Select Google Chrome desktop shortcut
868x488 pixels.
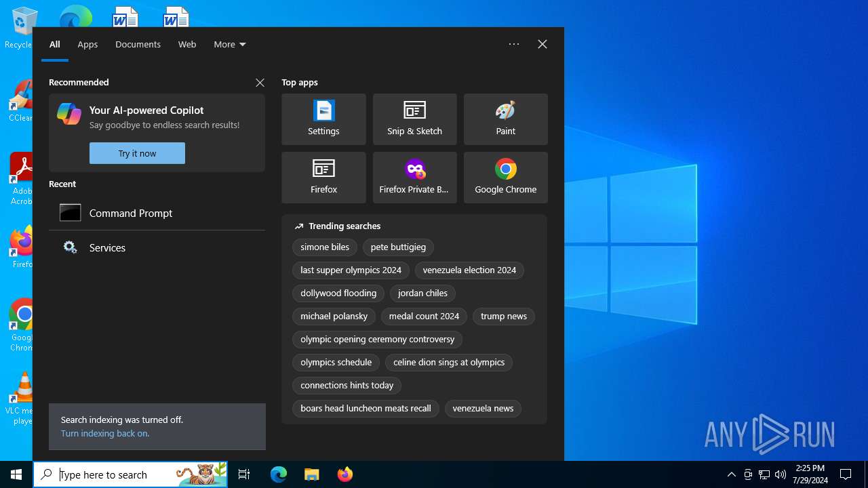[20, 325]
